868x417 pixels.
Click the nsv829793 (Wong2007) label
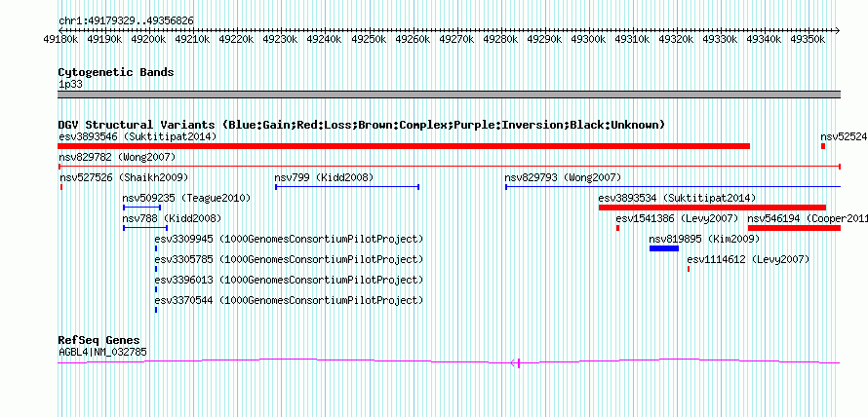click(563, 177)
